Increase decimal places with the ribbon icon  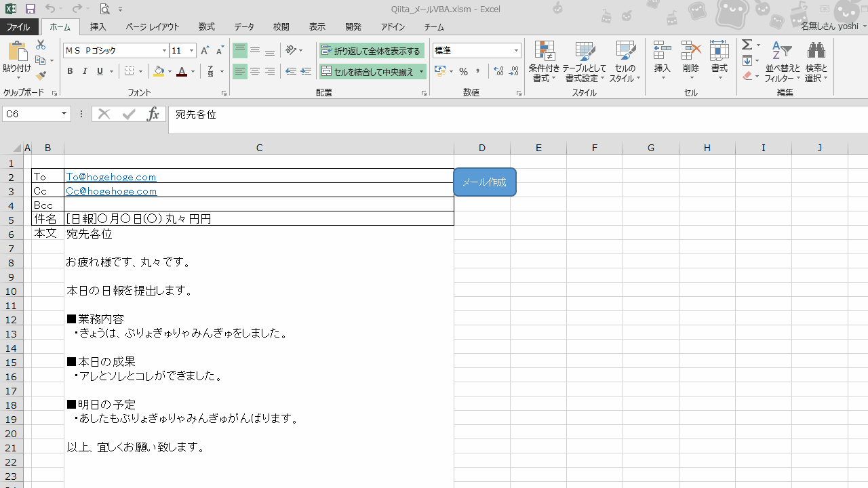pos(498,71)
